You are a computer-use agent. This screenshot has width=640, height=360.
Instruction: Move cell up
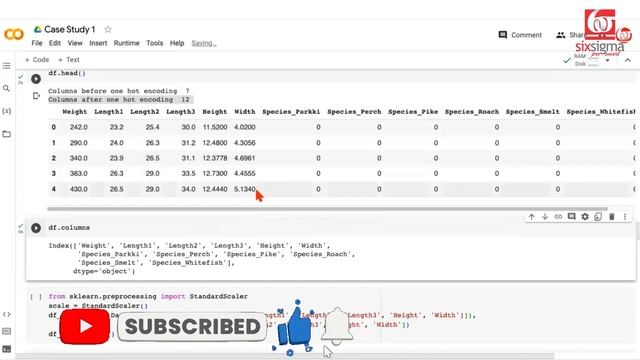pos(531,217)
